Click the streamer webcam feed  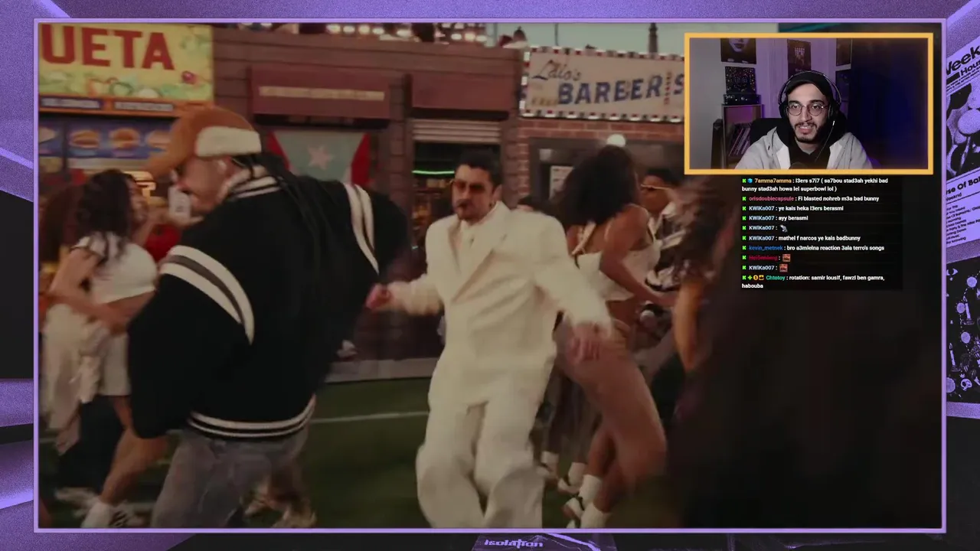click(808, 103)
